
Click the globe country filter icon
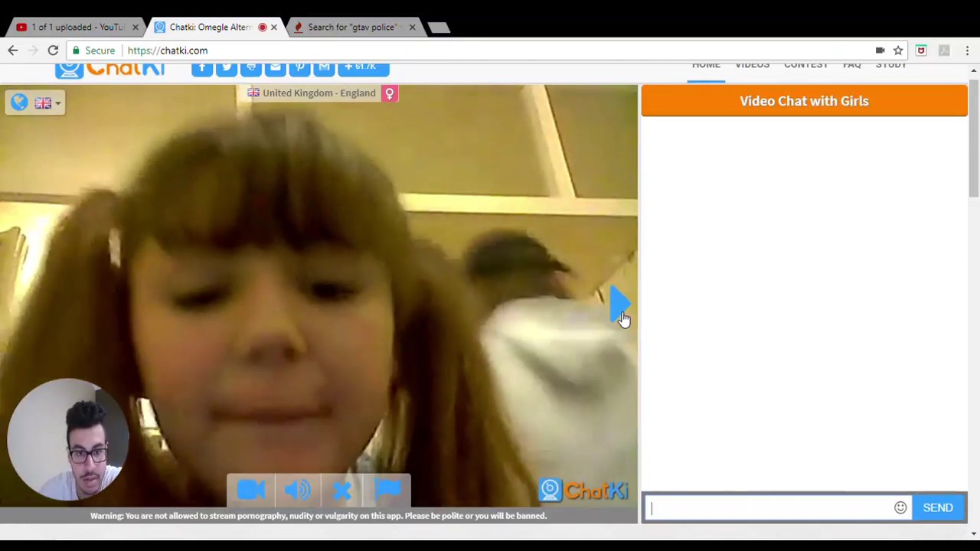click(19, 103)
